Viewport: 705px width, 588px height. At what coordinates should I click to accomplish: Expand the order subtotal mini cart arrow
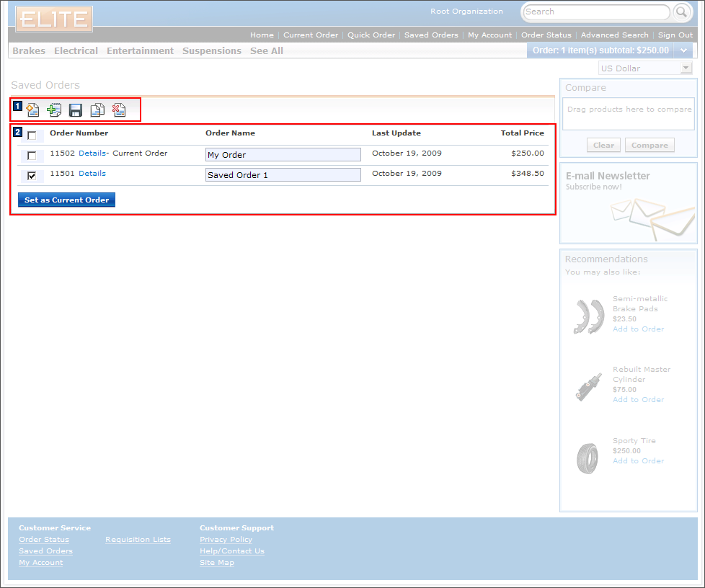pyautogui.click(x=683, y=51)
